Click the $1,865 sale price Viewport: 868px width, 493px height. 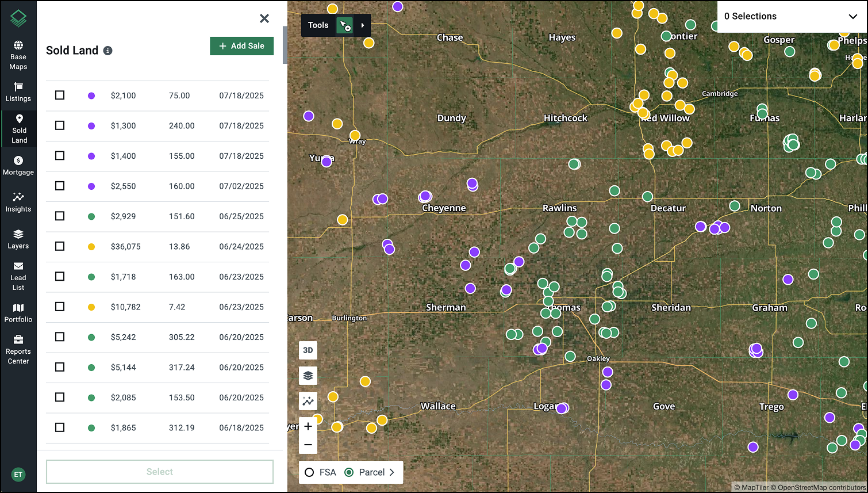click(124, 428)
